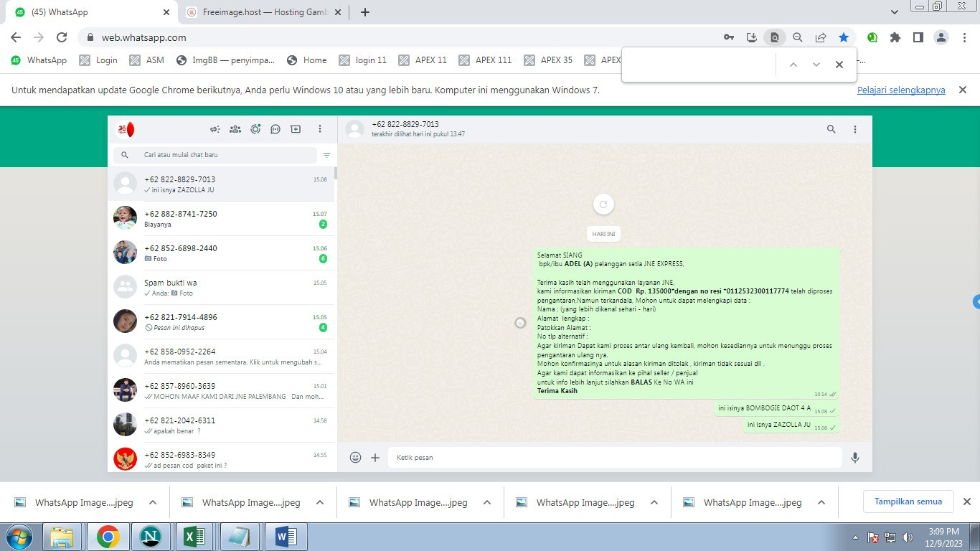Open chat with +62 857-8960-3639
The height and width of the screenshot is (551, 980).
pyautogui.click(x=221, y=391)
